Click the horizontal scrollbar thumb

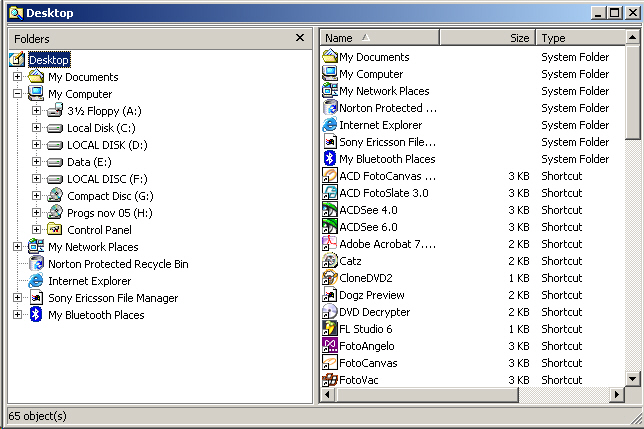(x=427, y=395)
